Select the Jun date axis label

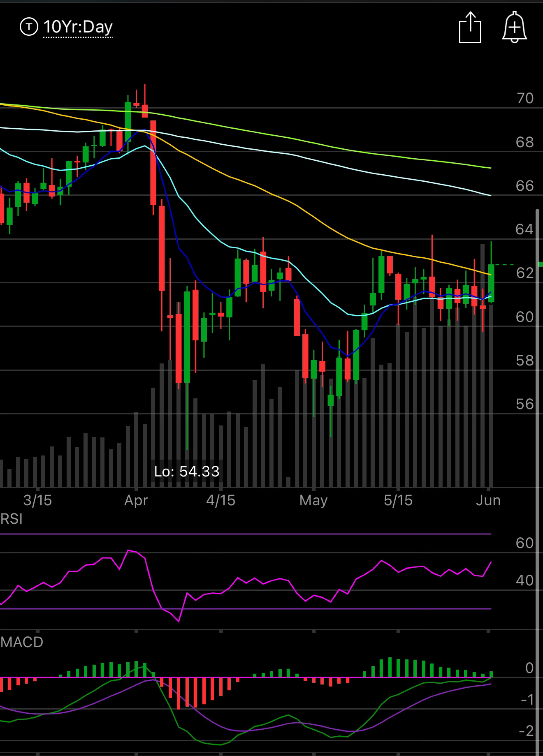coord(488,500)
